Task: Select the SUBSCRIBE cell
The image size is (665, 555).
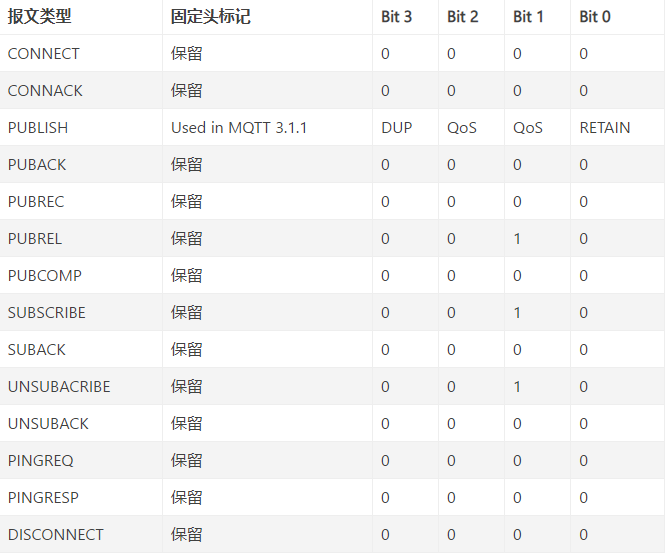Action: coord(47,313)
